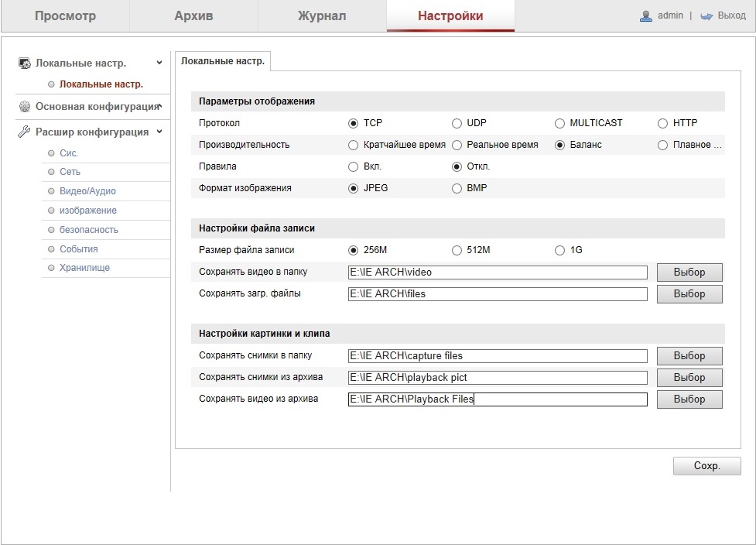Viewport: 756px width, 545px height.
Task: Click the E:\IE ARCH\video path field
Action: [x=498, y=272]
